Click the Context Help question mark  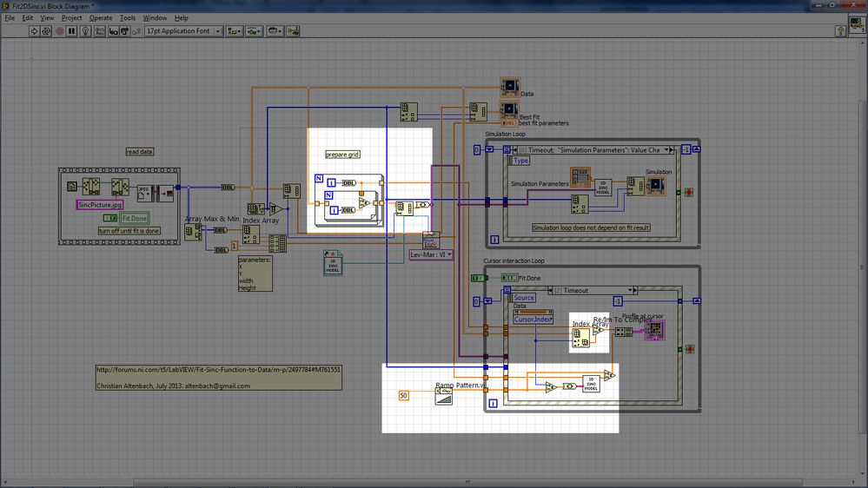click(x=840, y=30)
